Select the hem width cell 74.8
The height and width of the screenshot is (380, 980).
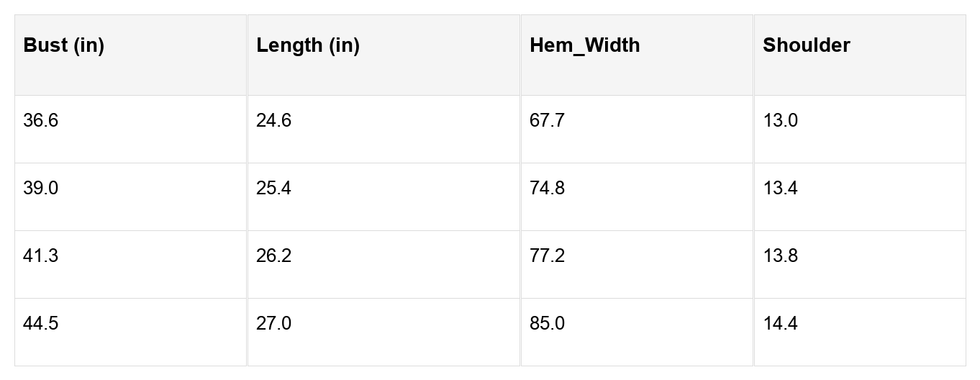pyautogui.click(x=638, y=197)
